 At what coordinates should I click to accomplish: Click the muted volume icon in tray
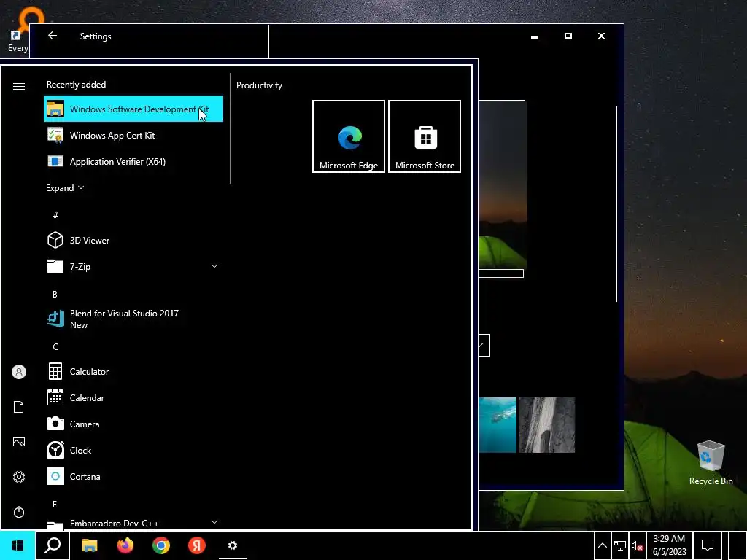point(638,545)
